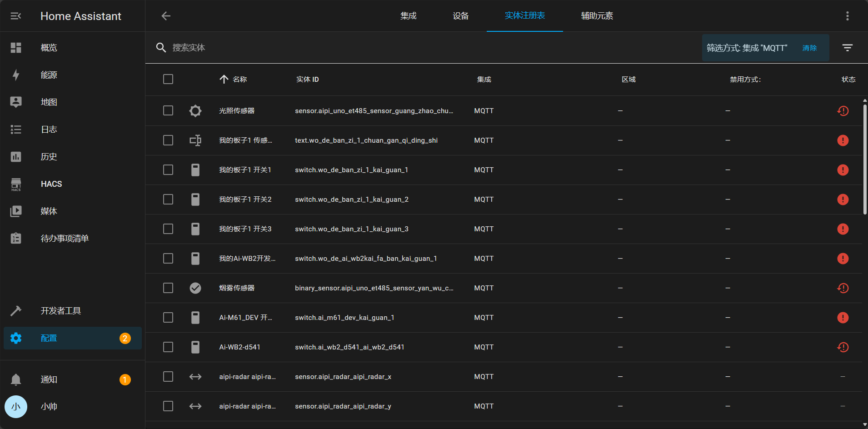This screenshot has height=429, width=868.
Task: Clear the MQTT filter with 清除
Action: pos(809,48)
